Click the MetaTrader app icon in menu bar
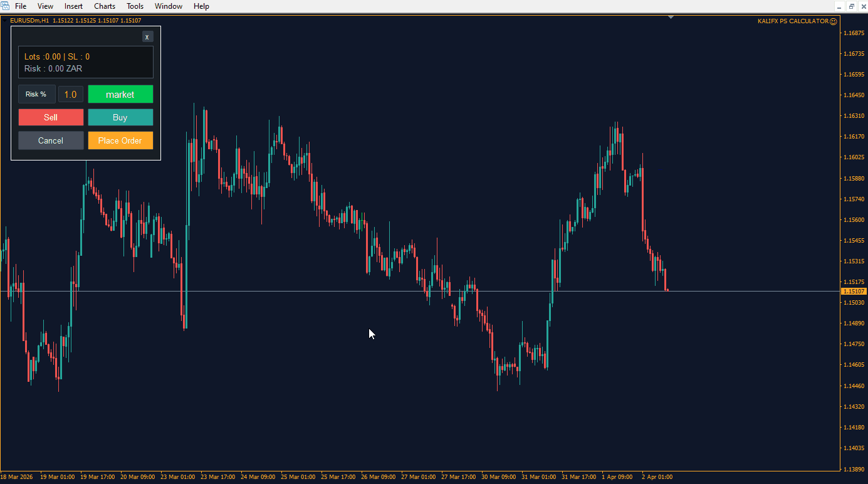This screenshot has width=868, height=484. (x=5, y=6)
